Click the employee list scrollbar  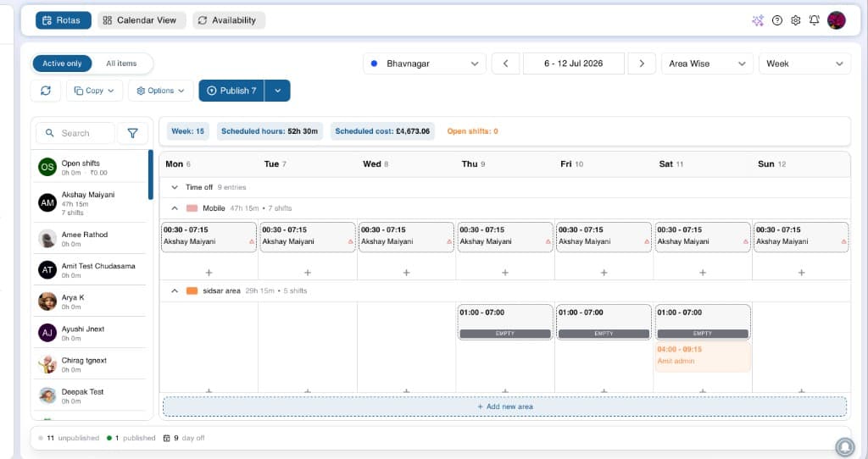[151, 174]
